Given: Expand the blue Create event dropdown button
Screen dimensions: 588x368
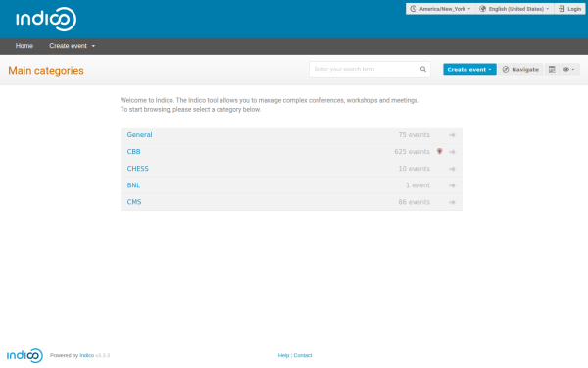Looking at the screenshot, I should click(x=469, y=69).
